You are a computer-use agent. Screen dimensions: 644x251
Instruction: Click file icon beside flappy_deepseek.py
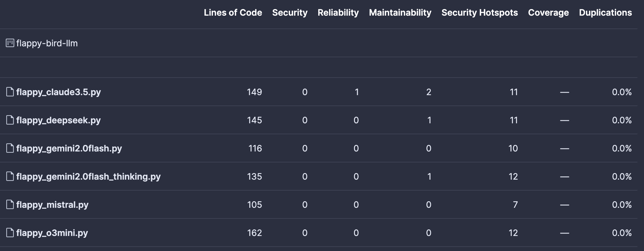tap(10, 120)
